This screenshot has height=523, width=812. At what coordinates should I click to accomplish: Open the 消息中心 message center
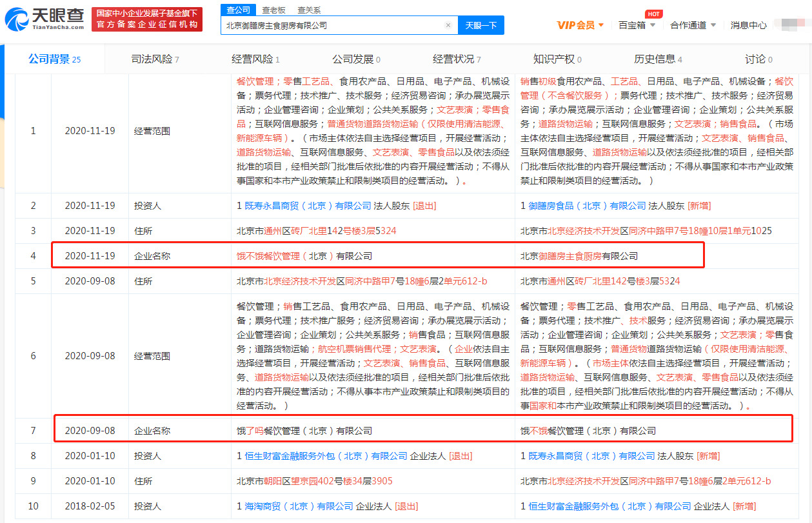pyautogui.click(x=748, y=25)
